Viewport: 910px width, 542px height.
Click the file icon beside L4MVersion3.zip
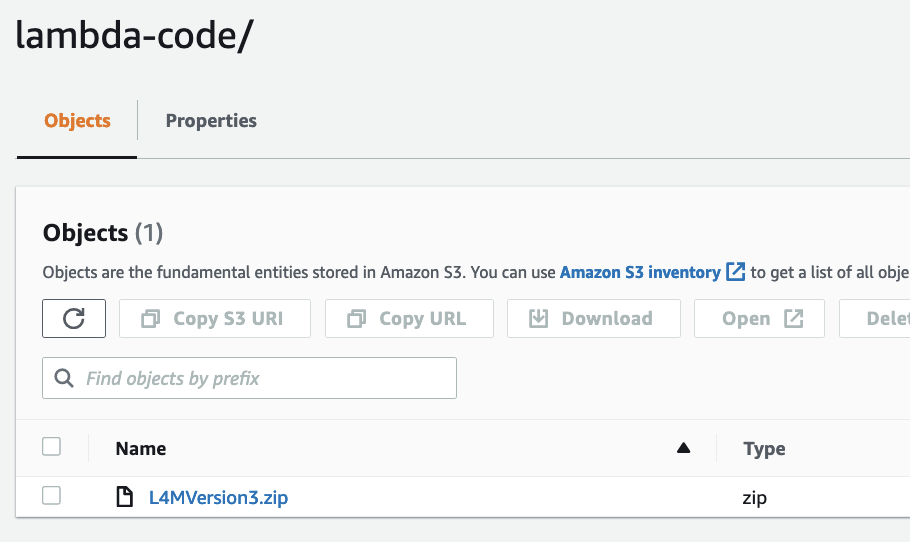tap(125, 497)
